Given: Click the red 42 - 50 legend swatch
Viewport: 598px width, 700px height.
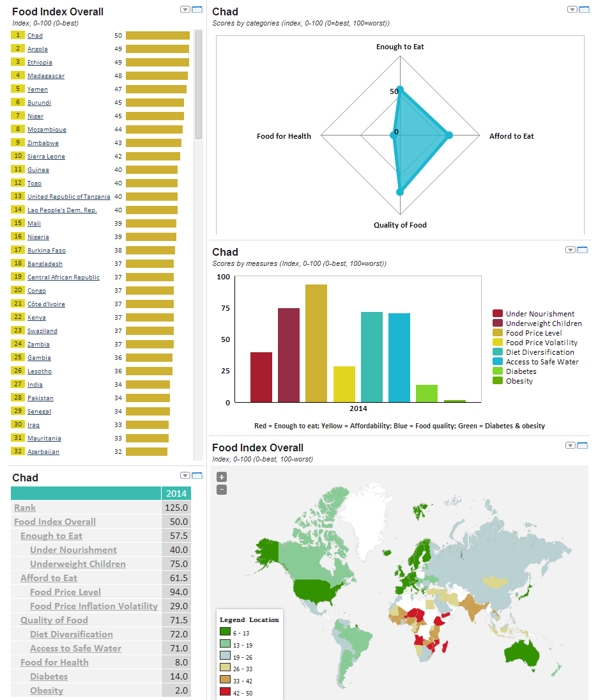Looking at the screenshot, I should coord(224,692).
